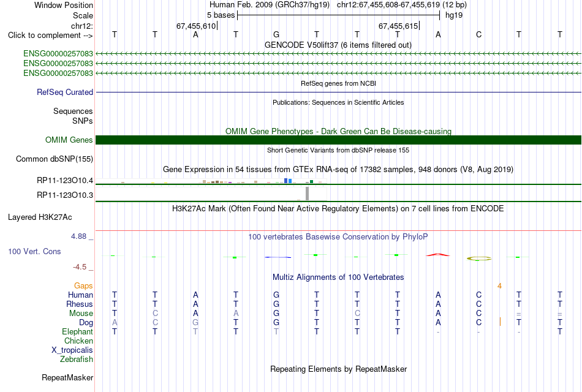Click the orange gap count '4'
Viewport: 582px width, 392px height.
499,286
